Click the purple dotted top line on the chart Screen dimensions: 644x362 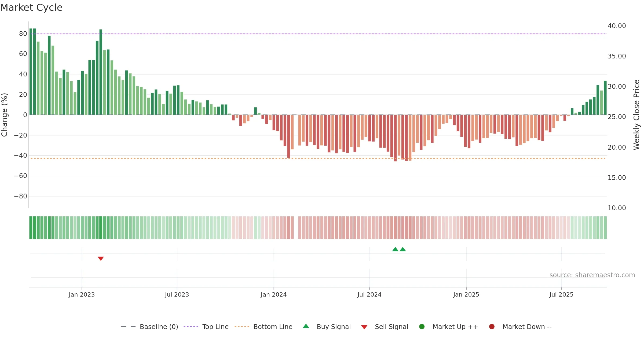[x=318, y=34]
